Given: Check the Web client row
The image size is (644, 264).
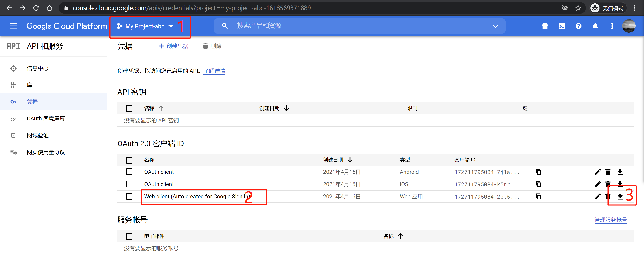Looking at the screenshot, I should tap(129, 197).
